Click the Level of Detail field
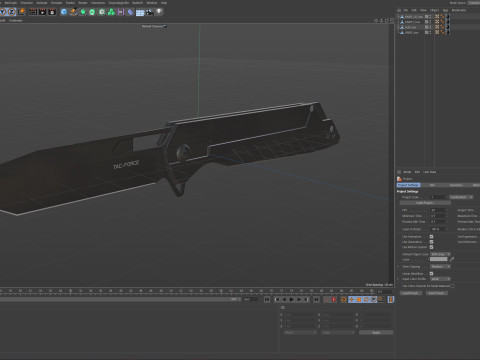Screen dimensions: 480x360 click(437, 229)
